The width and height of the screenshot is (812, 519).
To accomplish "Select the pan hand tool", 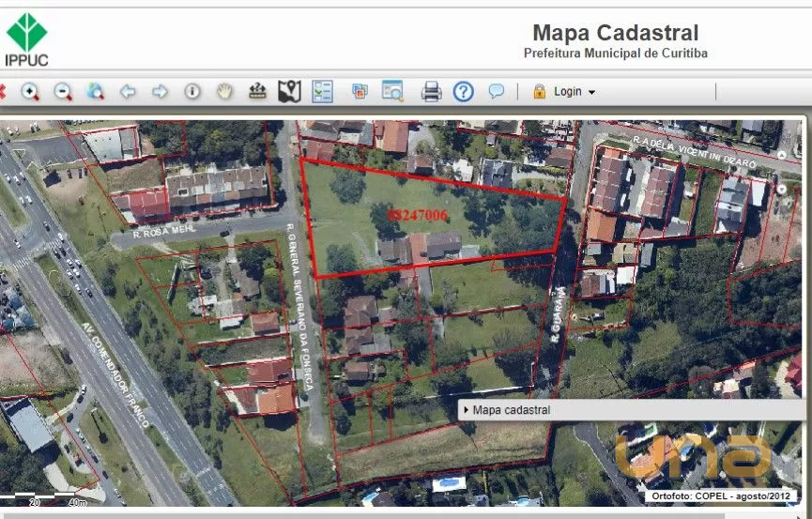I will tap(224, 91).
